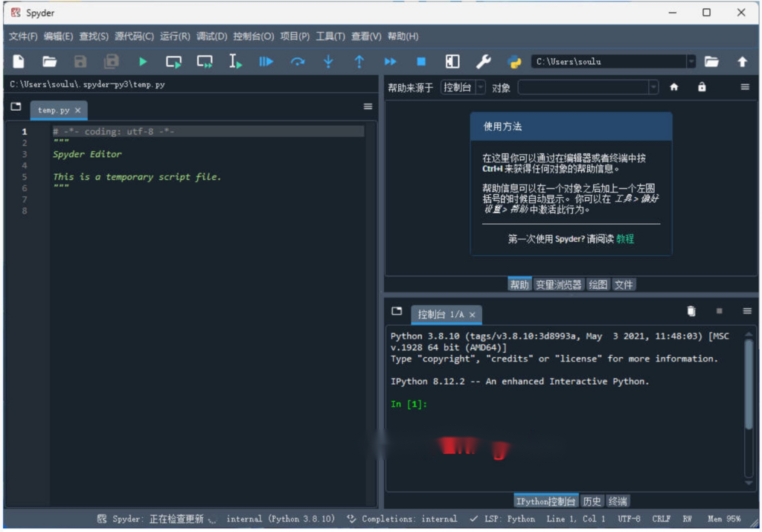Image resolution: width=762 pixels, height=532 pixels.
Task: Click the Run current cell icon
Action: tap(173, 62)
